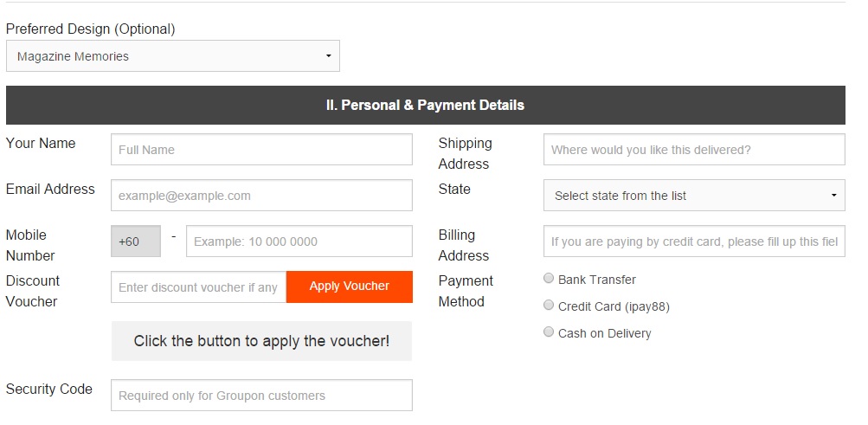Click the Payment Method label
Image resolution: width=868 pixels, height=425 pixels.
[x=466, y=291]
